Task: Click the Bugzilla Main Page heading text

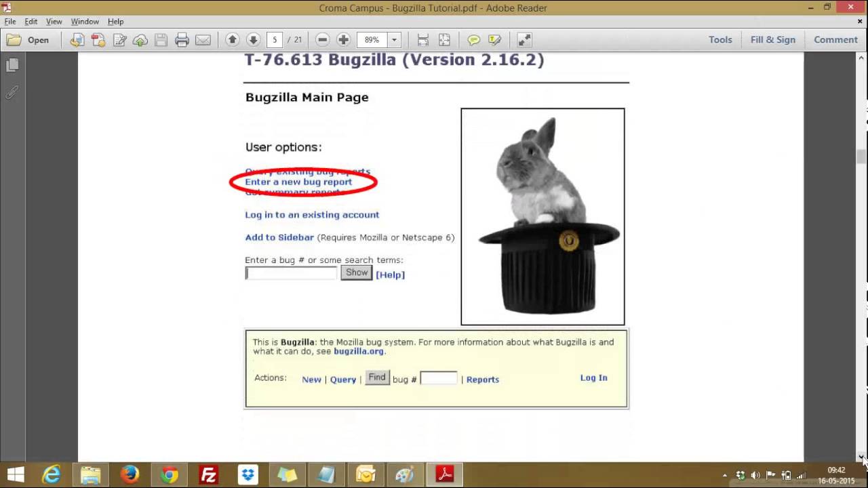Action: click(307, 98)
